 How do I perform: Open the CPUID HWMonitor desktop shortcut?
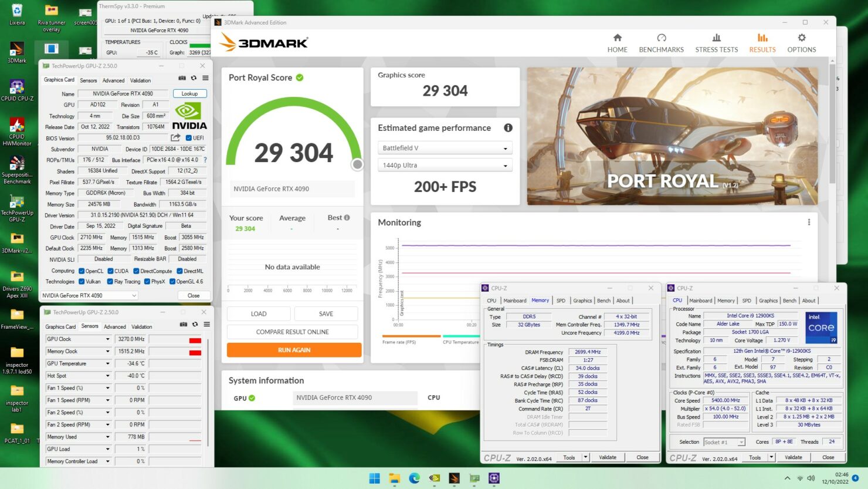[17, 131]
